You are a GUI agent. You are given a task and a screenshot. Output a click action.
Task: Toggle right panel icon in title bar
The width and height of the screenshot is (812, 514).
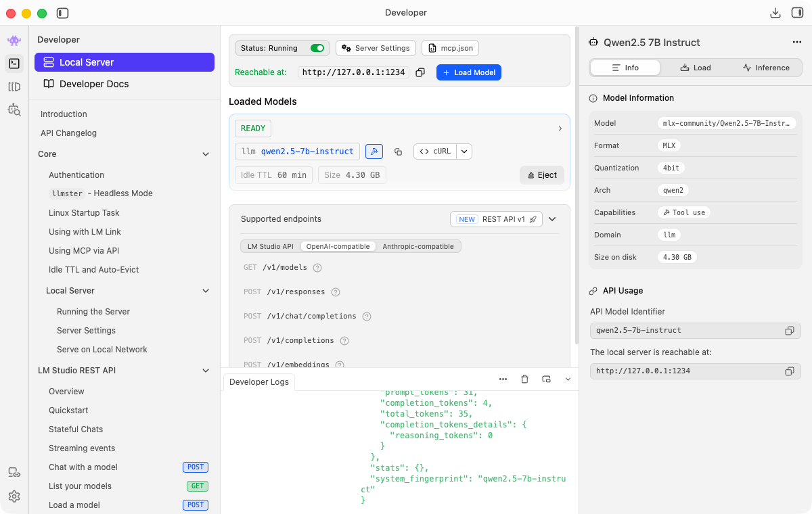[796, 13]
